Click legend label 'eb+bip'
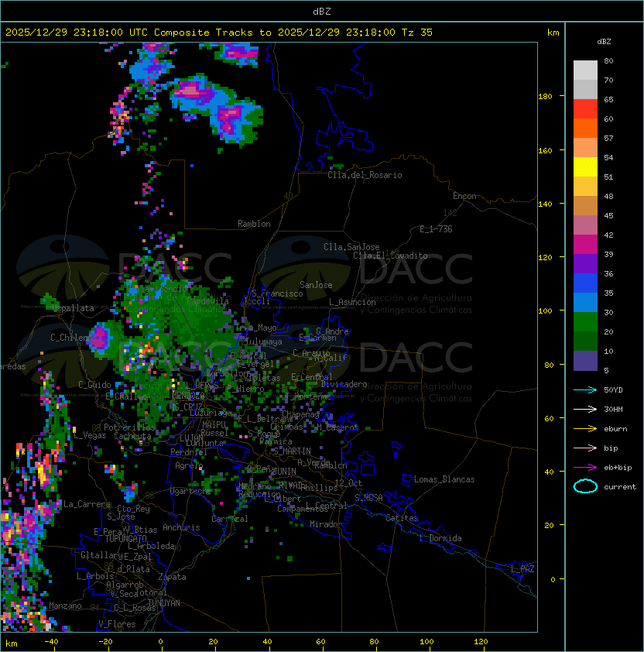 click(x=618, y=468)
